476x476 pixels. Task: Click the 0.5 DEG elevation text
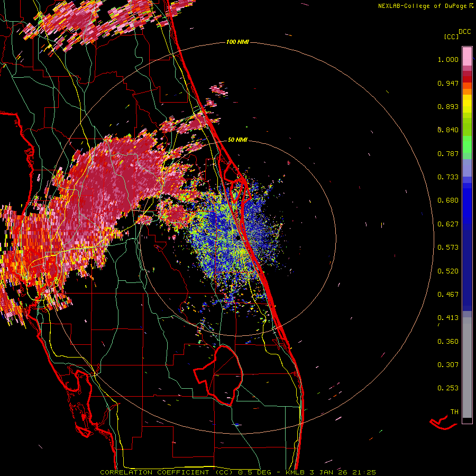(255, 472)
